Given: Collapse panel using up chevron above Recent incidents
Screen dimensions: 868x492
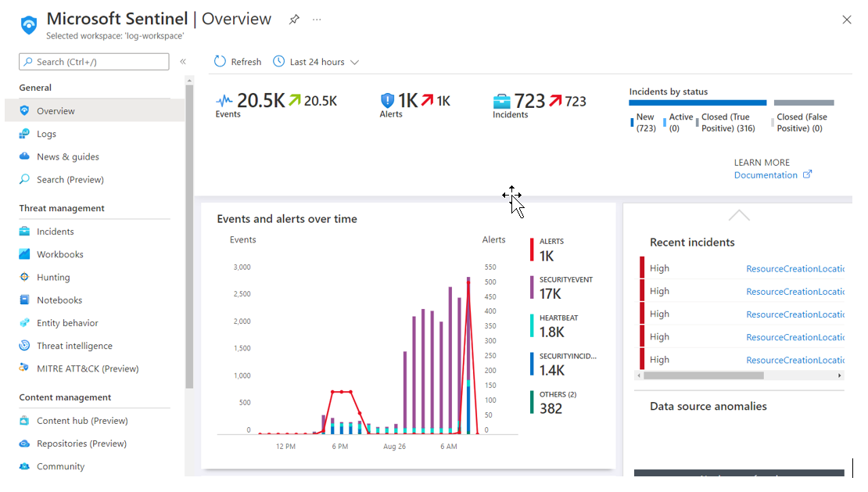Looking at the screenshot, I should [x=738, y=215].
